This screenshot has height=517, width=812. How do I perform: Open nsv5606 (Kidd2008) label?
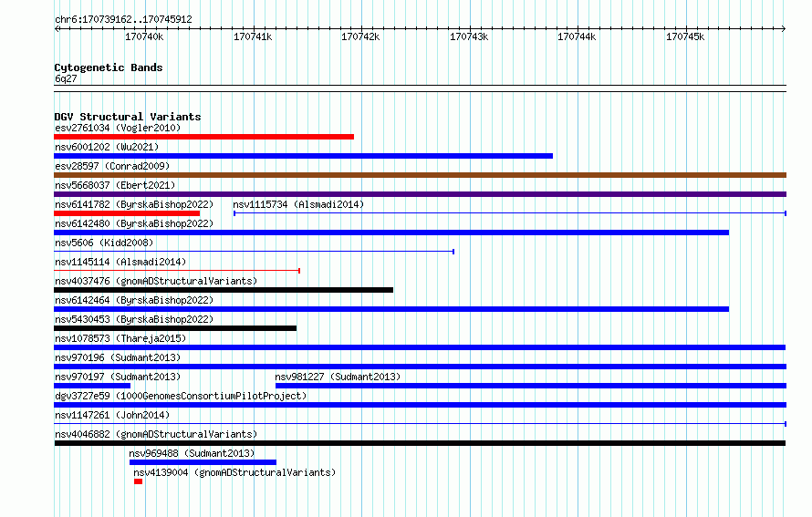(104, 243)
